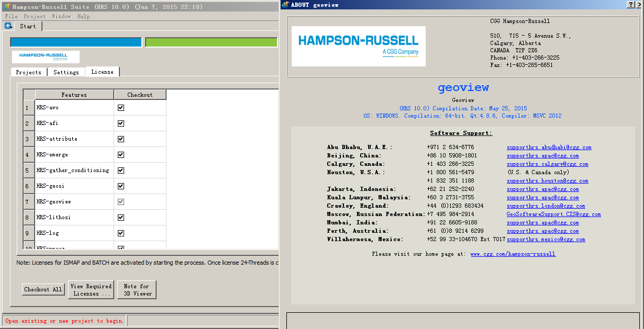The width and height of the screenshot is (644, 329).
Task: Open the GeoSoftwareSupport.CIS@cgg.com email link
Action: pyautogui.click(x=553, y=214)
